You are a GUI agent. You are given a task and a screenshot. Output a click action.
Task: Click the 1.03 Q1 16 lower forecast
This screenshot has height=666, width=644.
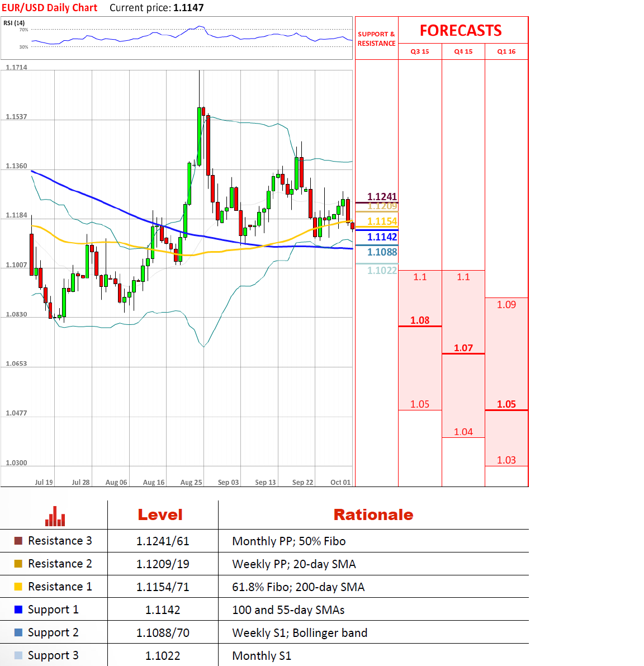tap(506, 460)
